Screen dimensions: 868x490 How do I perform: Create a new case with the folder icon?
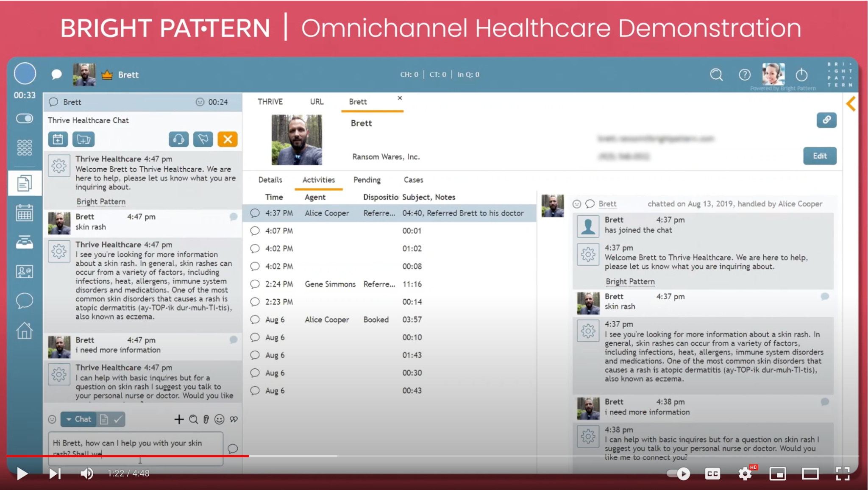click(x=83, y=139)
